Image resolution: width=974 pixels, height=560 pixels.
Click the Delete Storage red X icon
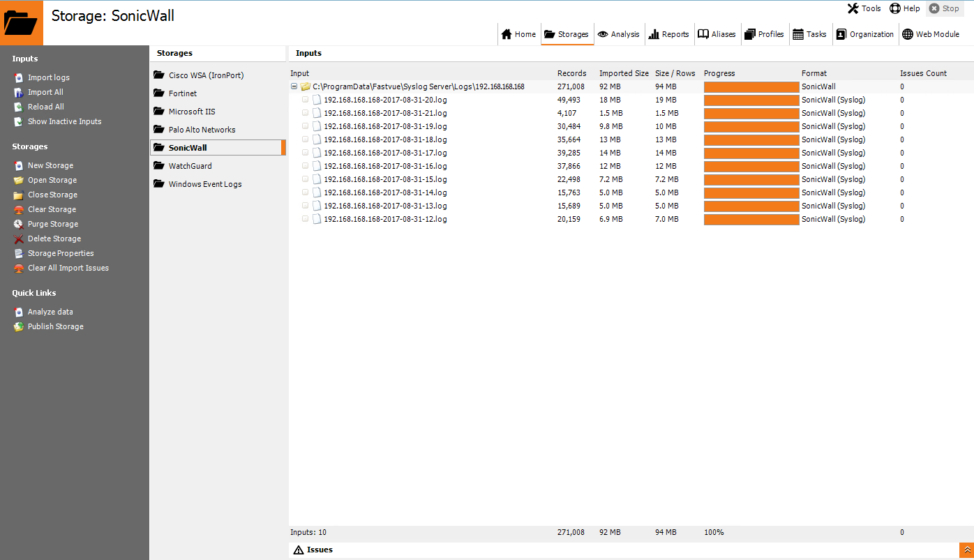point(19,239)
